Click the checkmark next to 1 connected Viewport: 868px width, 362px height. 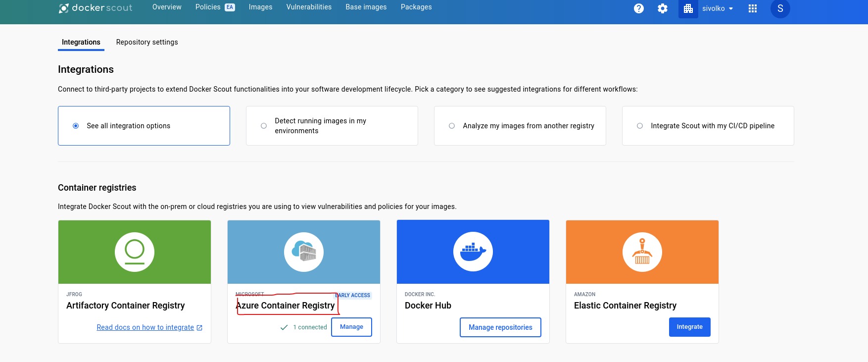284,327
